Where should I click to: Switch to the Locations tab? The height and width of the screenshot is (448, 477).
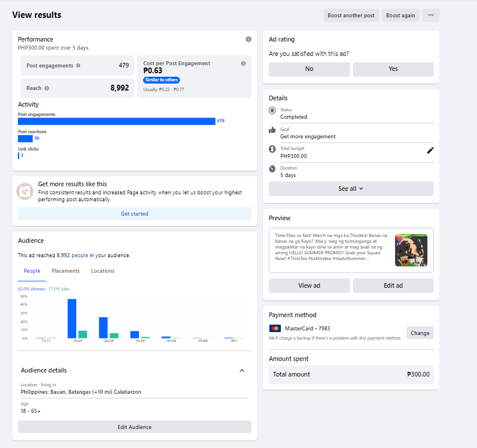click(x=103, y=271)
